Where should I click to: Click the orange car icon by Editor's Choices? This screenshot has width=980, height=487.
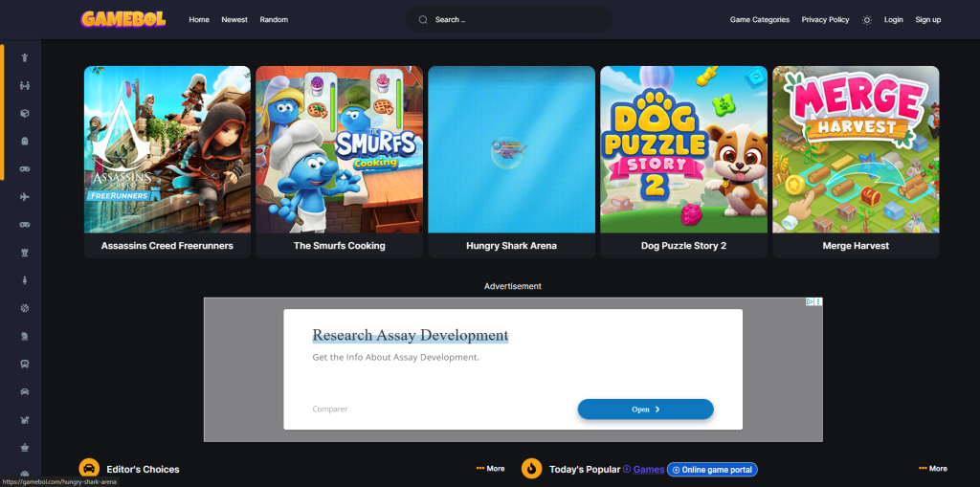[x=89, y=469]
